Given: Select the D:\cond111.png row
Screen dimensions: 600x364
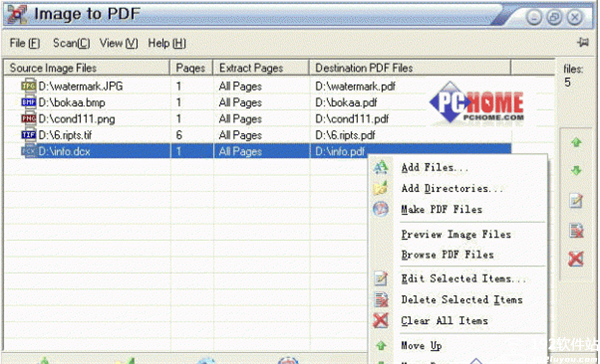Looking at the screenshot, I should (258, 119).
